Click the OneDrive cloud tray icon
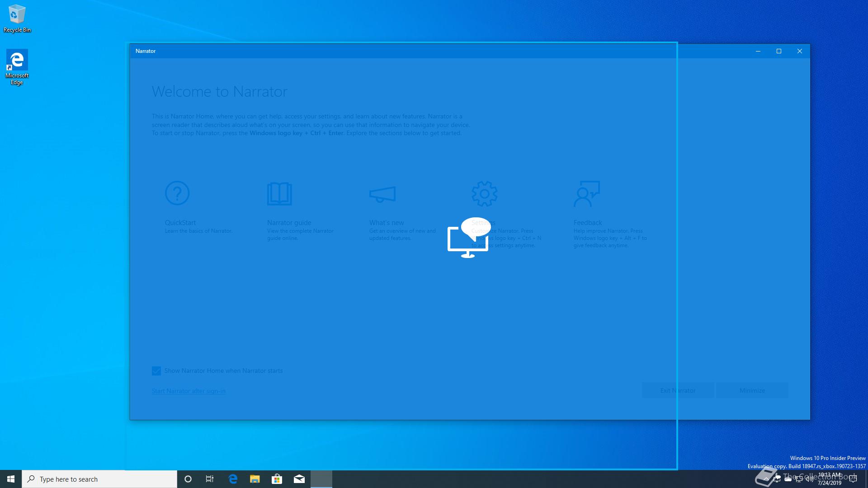Screen dimensions: 868x488 [788, 479]
